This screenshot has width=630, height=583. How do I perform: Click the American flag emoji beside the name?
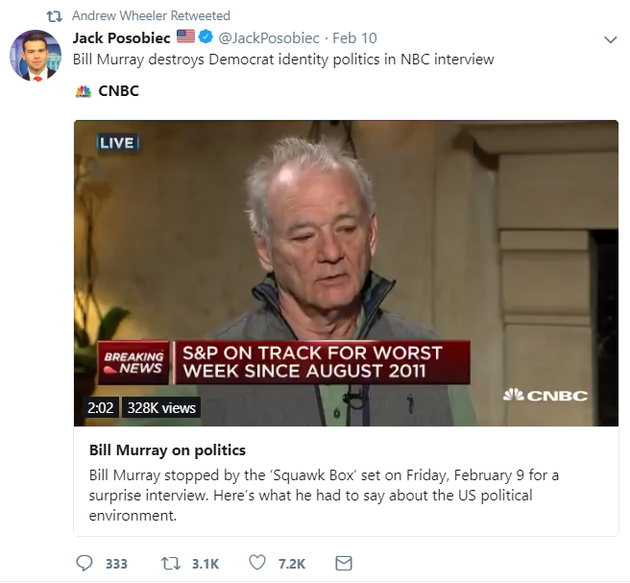point(185,38)
